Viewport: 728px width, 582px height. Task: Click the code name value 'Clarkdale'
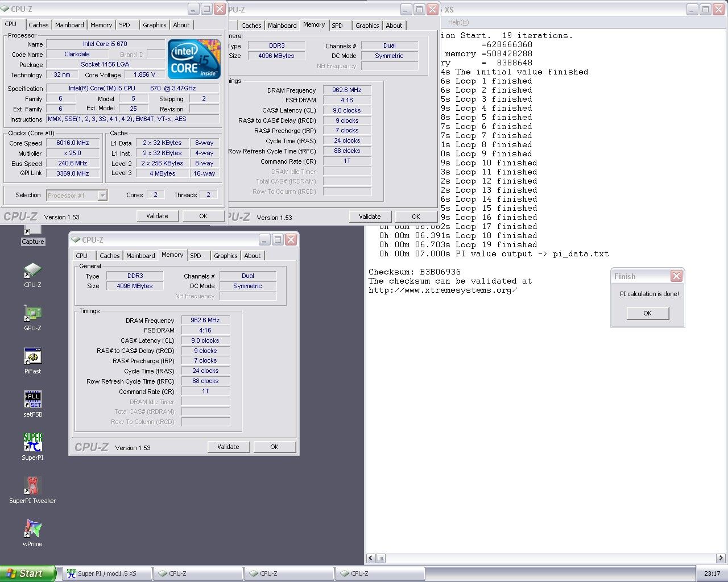(77, 55)
